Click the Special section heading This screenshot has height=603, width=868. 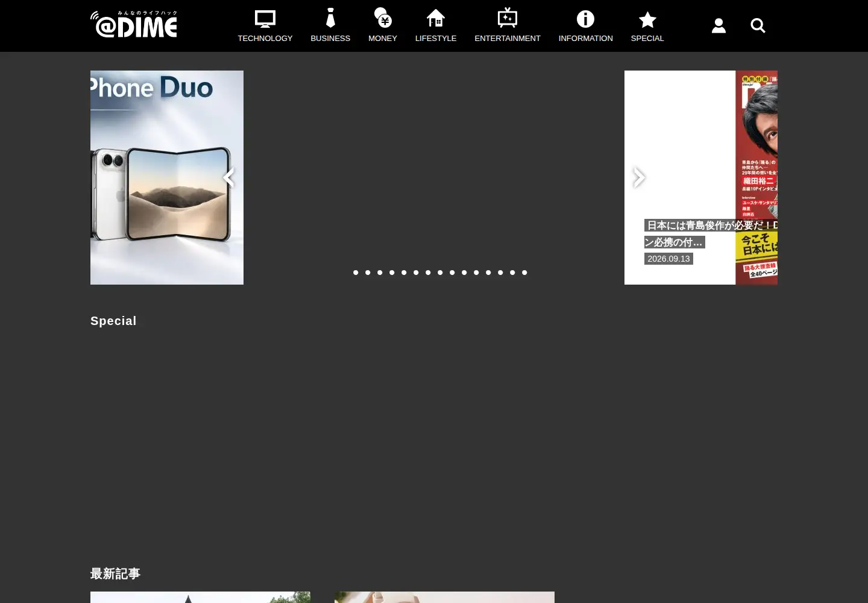[113, 321]
